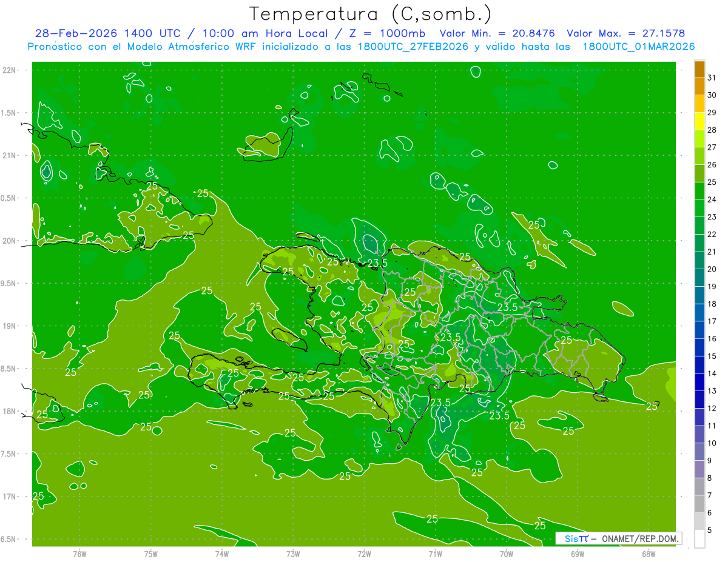Click the legend value 15
The image size is (728, 562).
(712, 356)
